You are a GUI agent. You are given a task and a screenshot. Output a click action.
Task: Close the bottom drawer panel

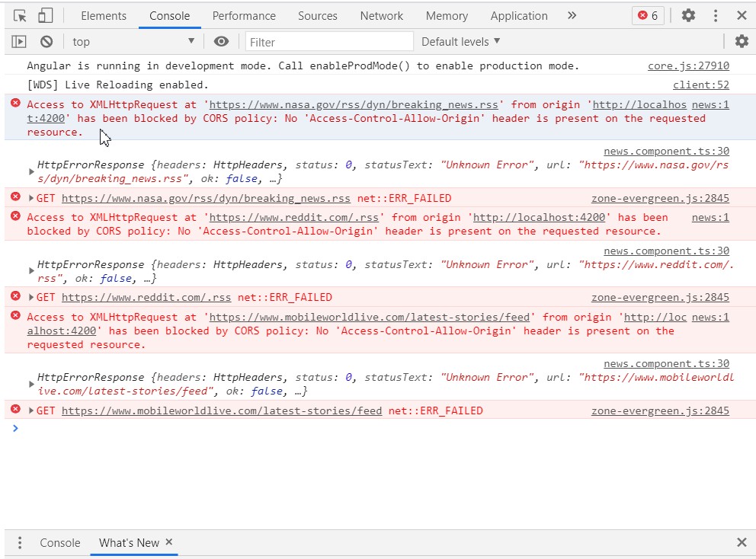point(742,542)
